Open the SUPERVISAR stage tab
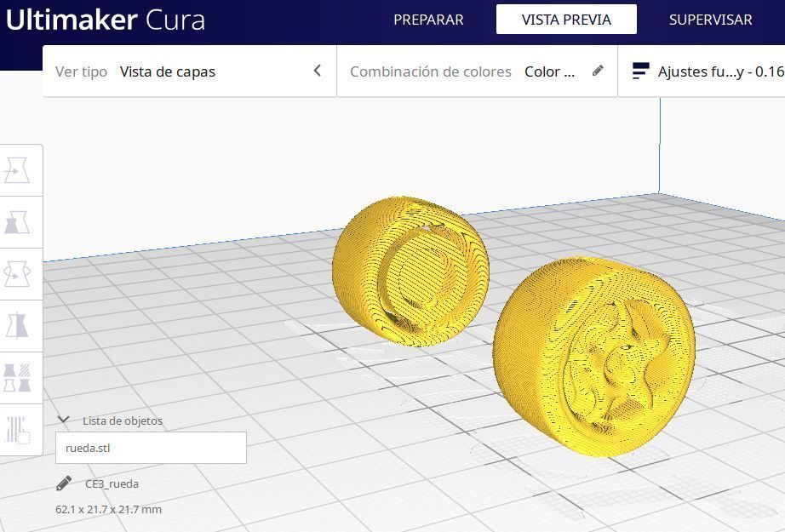 point(710,20)
